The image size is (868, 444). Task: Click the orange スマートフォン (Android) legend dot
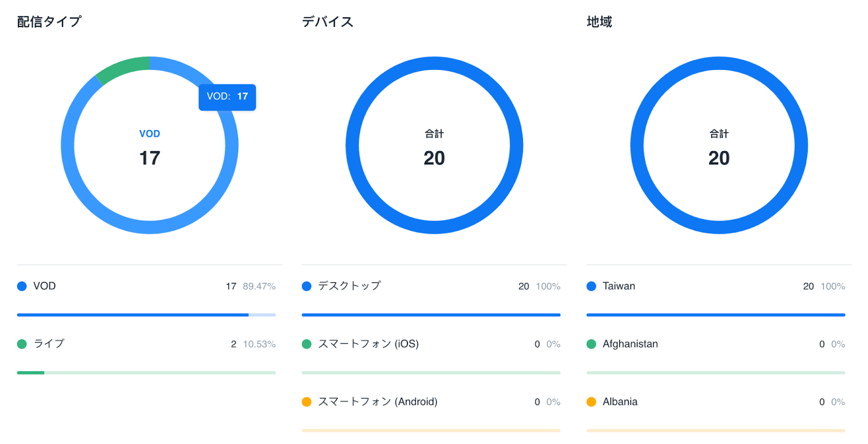click(x=307, y=402)
